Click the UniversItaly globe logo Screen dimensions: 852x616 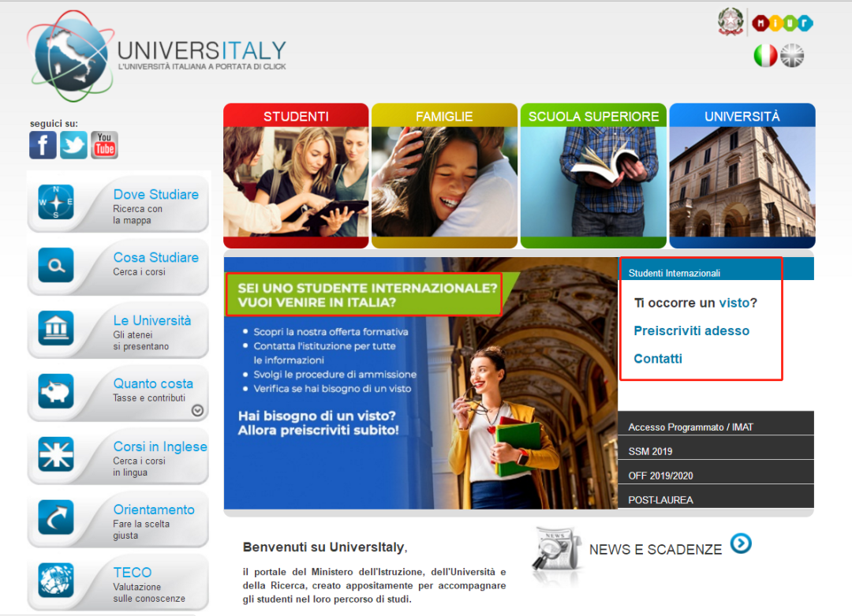tap(69, 56)
